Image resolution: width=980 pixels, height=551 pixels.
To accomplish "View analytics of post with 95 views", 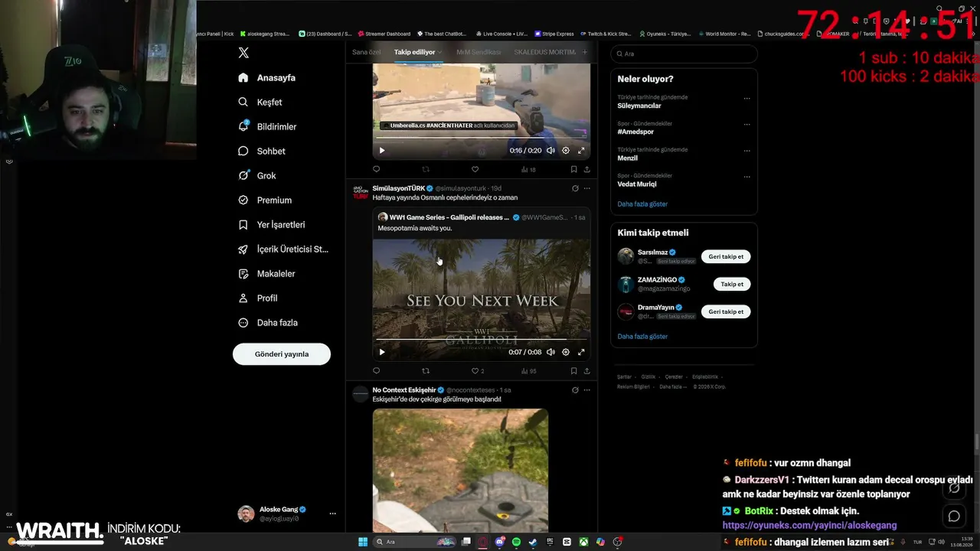I will pos(528,371).
